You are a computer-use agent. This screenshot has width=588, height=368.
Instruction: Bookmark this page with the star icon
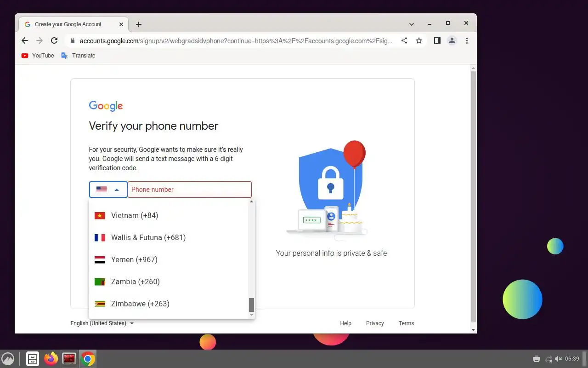pos(419,40)
